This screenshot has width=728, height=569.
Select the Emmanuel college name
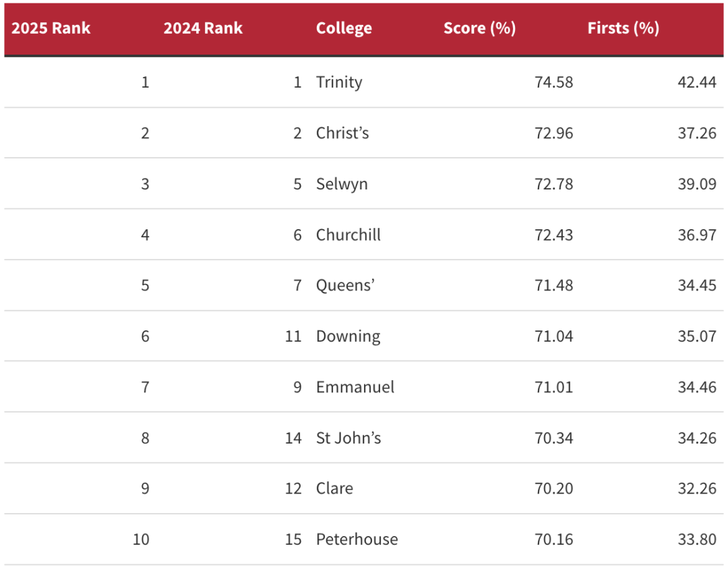[355, 388]
